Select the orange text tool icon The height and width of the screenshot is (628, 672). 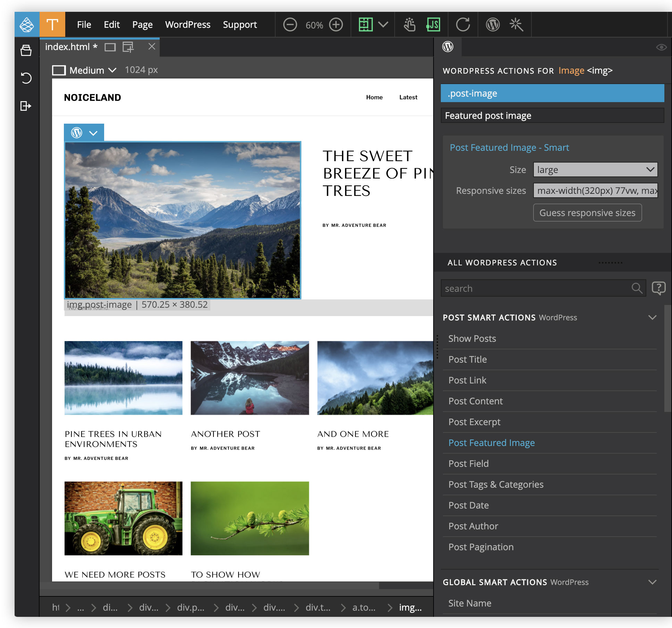point(52,24)
